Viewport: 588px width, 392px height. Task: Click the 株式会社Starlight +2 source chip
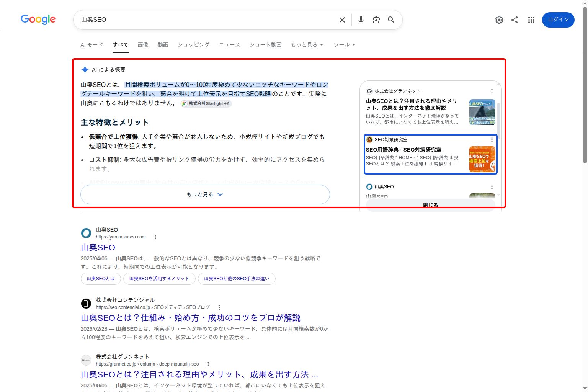point(206,103)
